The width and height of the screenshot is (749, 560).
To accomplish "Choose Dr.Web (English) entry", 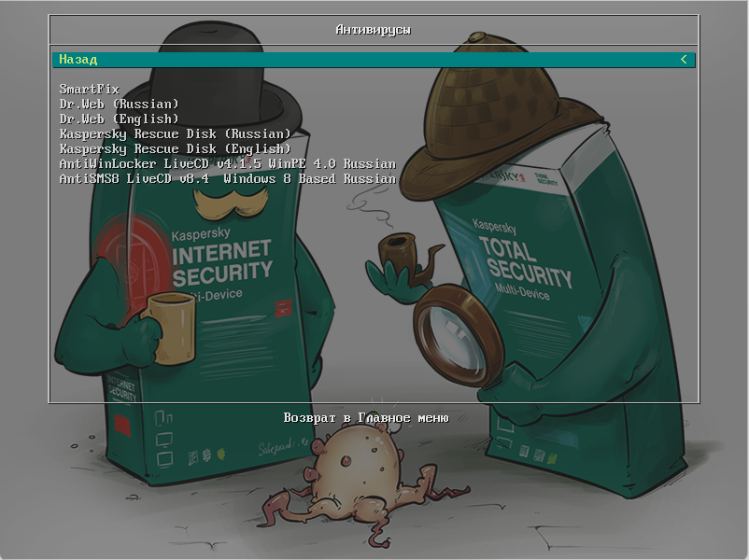I will pyautogui.click(x=119, y=119).
